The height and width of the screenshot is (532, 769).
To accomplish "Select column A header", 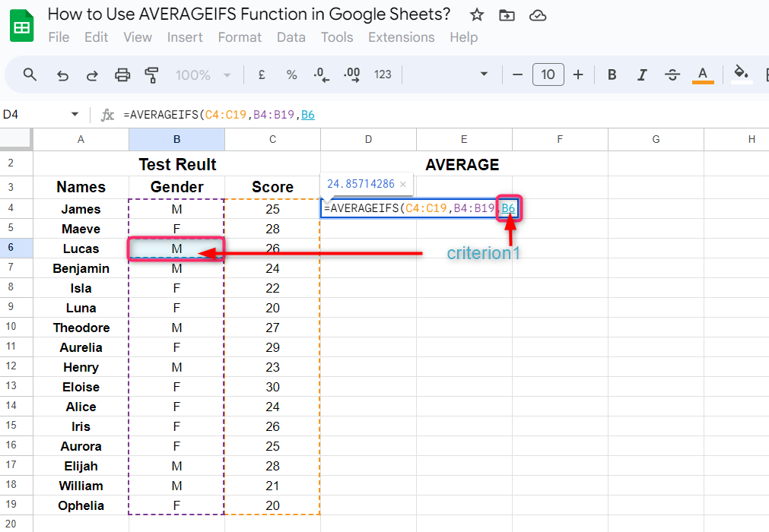I will coord(81,140).
